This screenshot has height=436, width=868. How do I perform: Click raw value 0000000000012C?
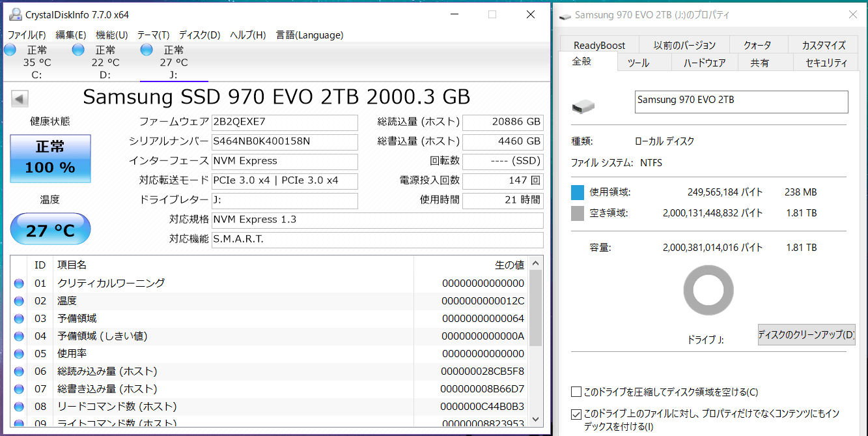pyautogui.click(x=483, y=301)
